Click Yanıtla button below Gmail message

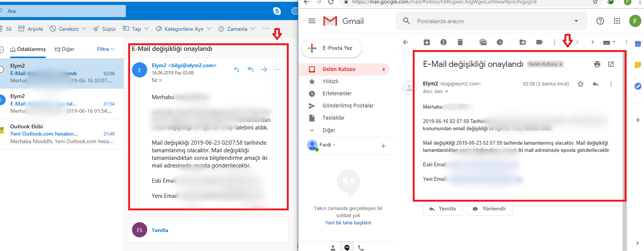(x=443, y=209)
